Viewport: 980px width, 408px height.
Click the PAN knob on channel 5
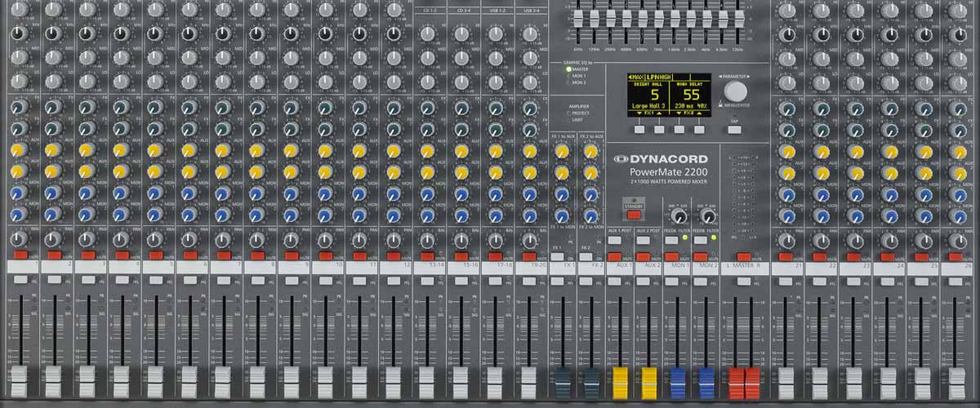(155, 239)
